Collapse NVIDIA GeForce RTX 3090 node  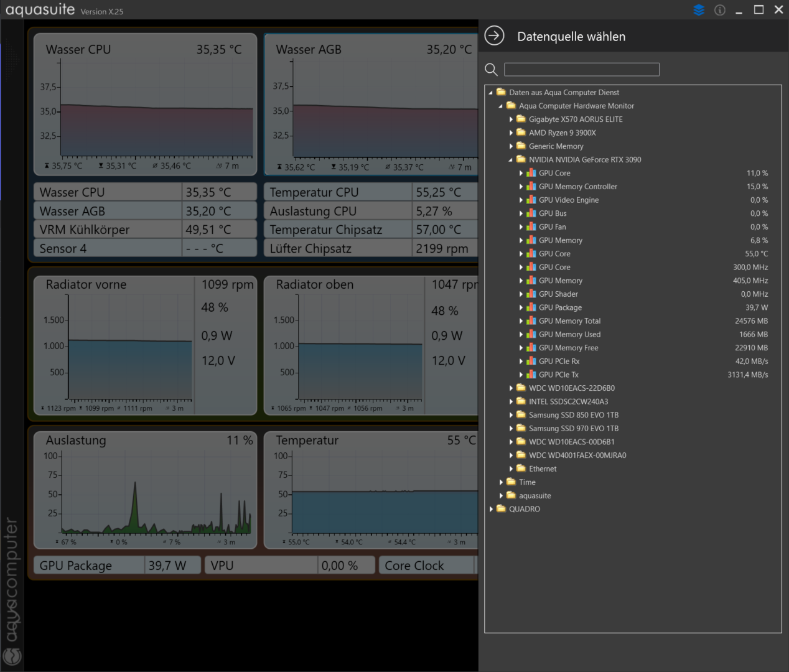pyautogui.click(x=511, y=160)
